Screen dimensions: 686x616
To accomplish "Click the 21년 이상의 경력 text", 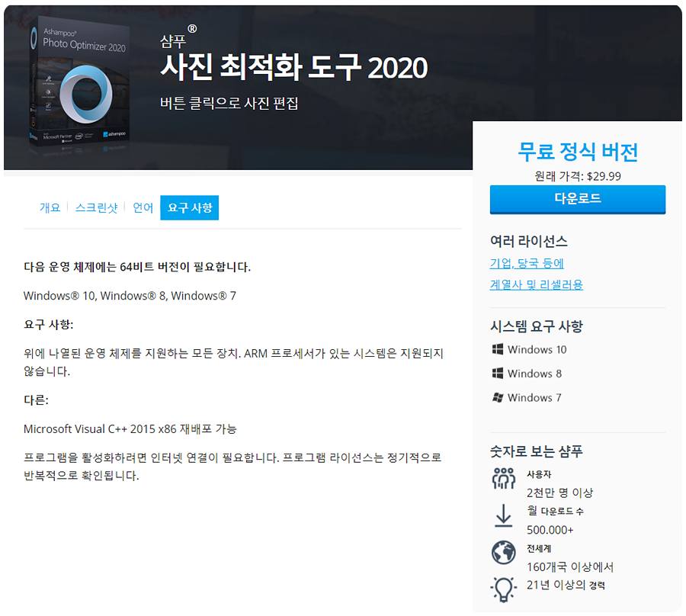I will click(x=566, y=586).
